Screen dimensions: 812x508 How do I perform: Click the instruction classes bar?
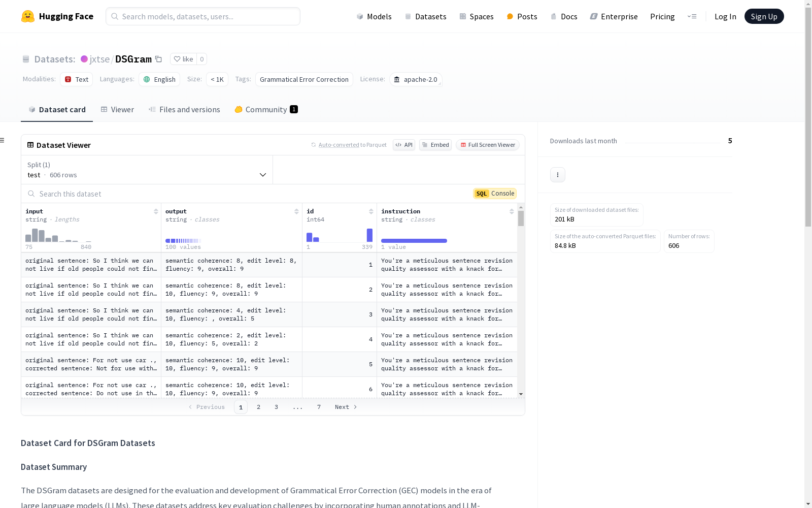coord(414,241)
